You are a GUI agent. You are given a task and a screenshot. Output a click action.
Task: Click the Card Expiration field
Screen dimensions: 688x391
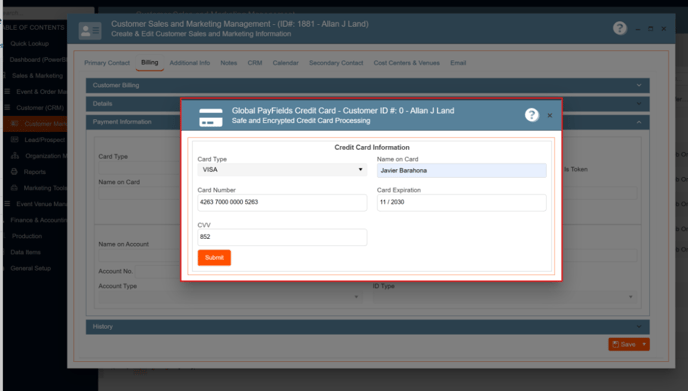[462, 202]
